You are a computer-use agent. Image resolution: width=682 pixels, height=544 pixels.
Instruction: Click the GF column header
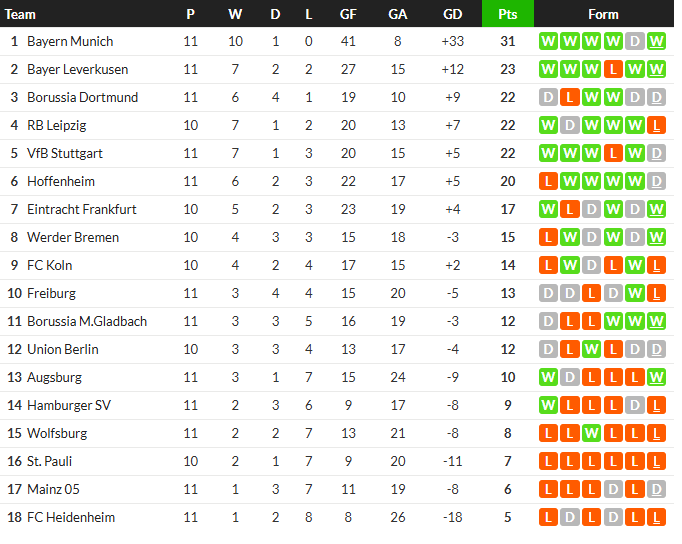point(348,14)
